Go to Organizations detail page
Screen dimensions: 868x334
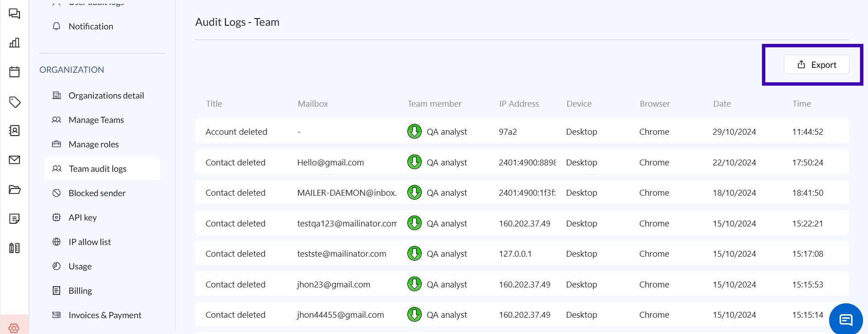[106, 95]
